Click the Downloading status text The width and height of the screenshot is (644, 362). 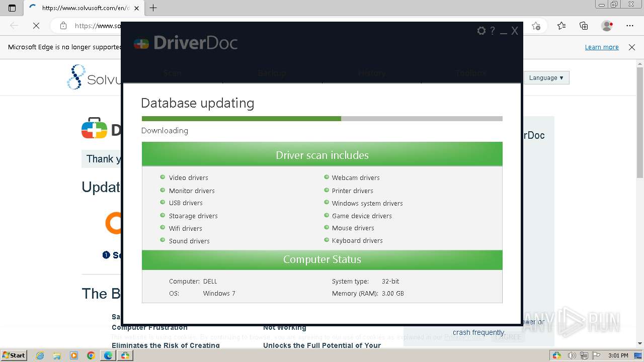point(165,131)
